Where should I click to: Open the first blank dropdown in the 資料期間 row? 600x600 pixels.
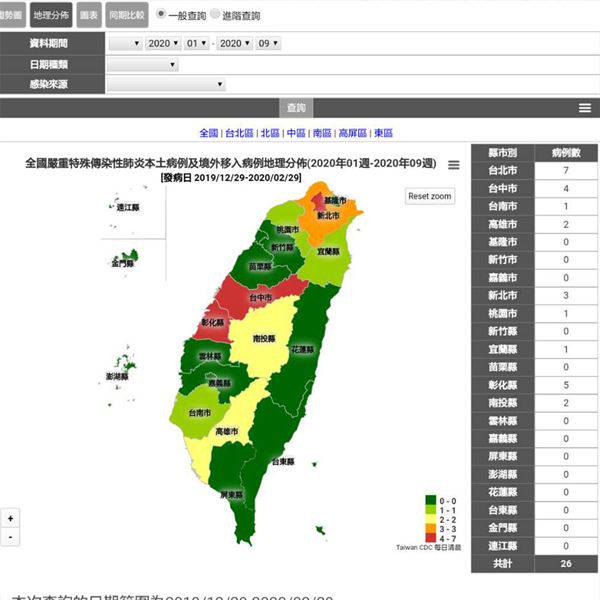click(125, 43)
